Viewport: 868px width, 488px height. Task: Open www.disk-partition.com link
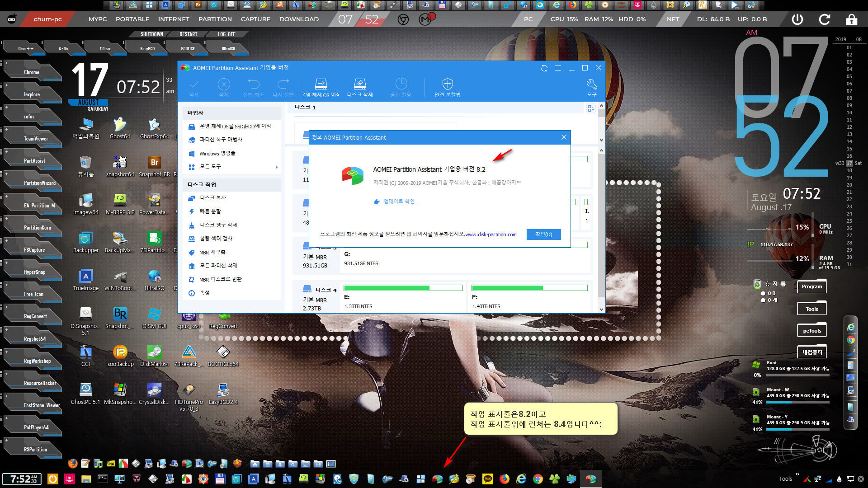tap(491, 235)
